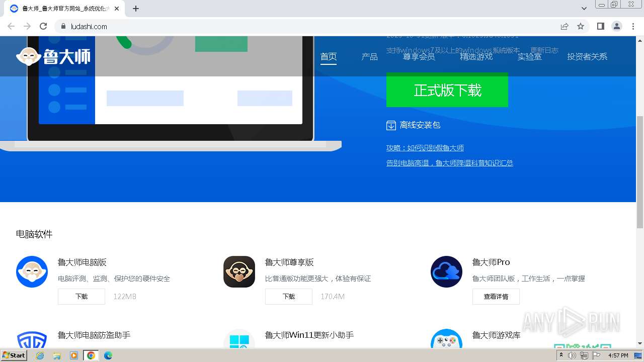Click the 电脑软件 section heading

click(x=34, y=234)
